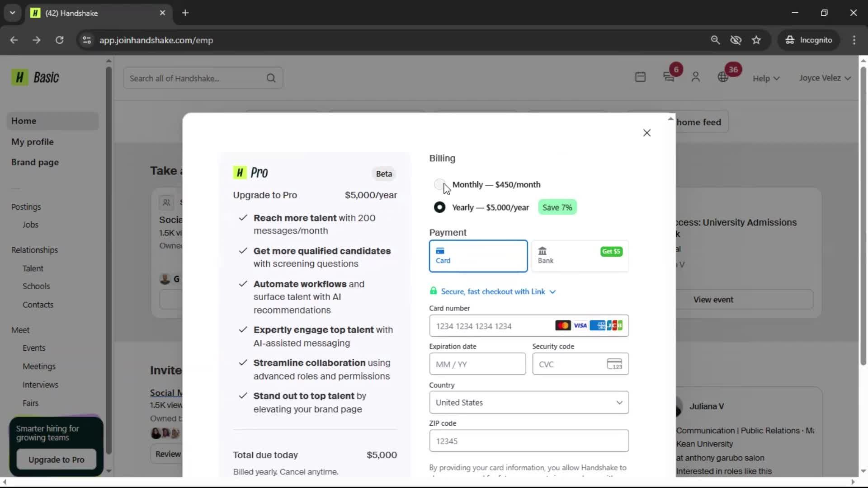The width and height of the screenshot is (868, 488).
Task: Click the bank building icon
Action: click(542, 251)
